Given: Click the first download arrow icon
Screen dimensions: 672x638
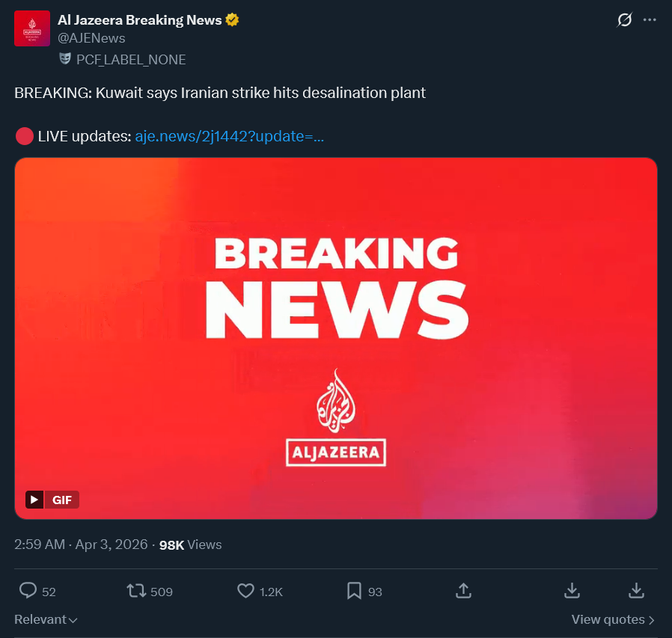Looking at the screenshot, I should click(572, 590).
